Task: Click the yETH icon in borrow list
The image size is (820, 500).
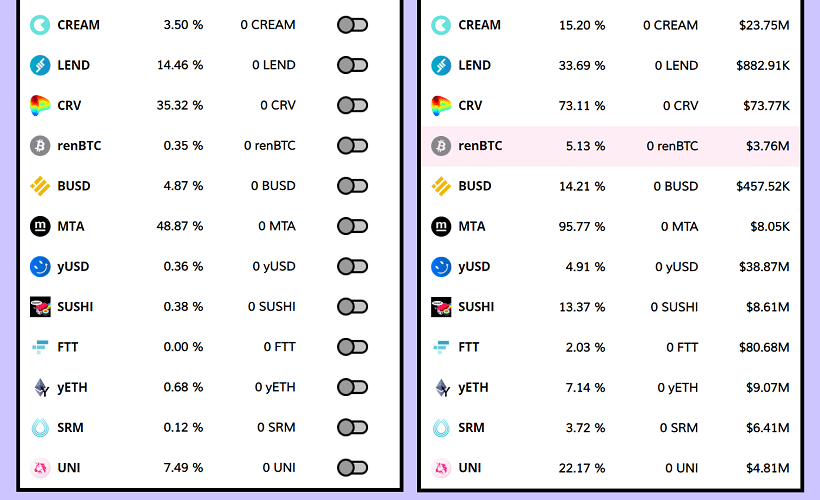Action: click(x=441, y=387)
